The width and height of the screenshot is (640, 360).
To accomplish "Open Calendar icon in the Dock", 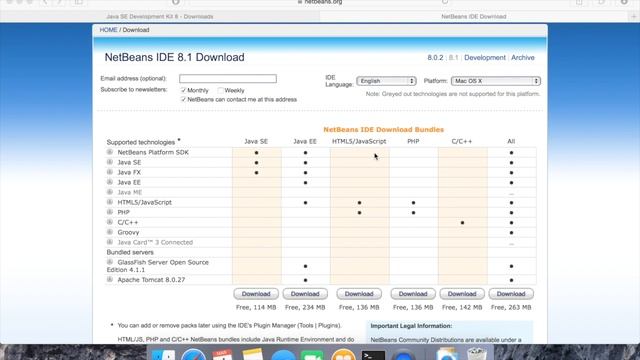I will 222,354.
